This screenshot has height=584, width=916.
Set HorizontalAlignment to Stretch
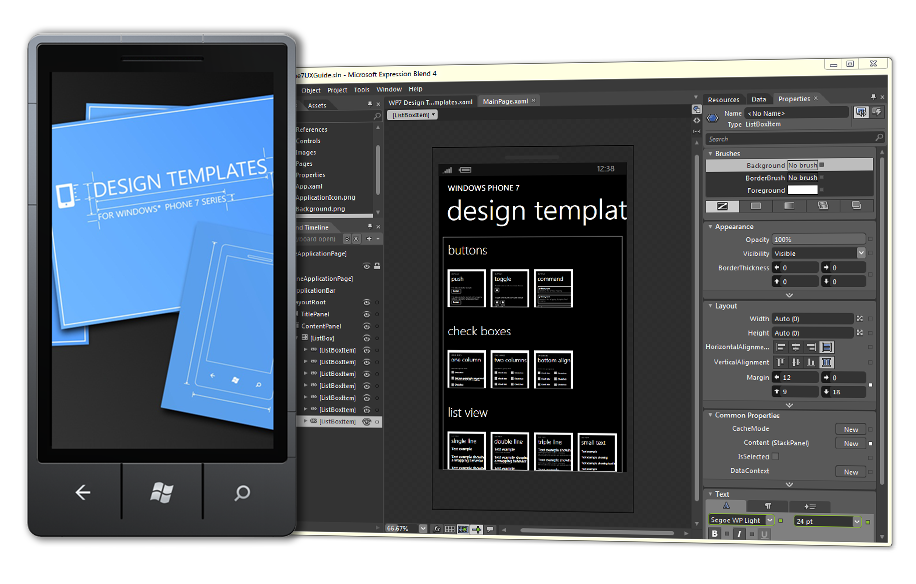coord(826,347)
